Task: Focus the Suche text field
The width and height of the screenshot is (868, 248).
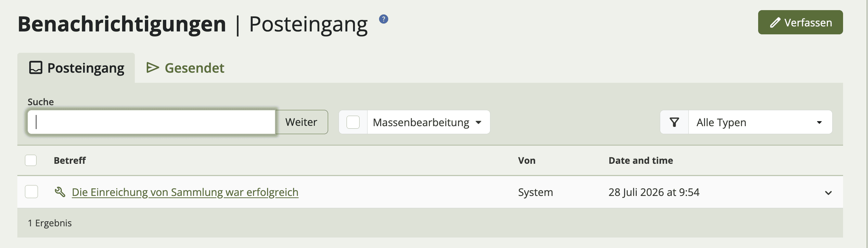Action: (152, 122)
